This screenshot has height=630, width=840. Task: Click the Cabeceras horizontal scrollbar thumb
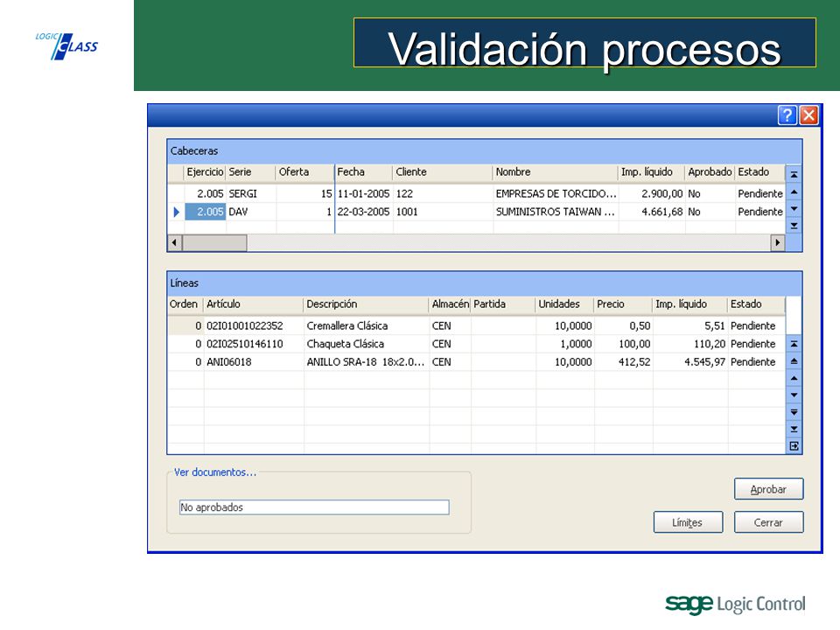click(x=215, y=242)
